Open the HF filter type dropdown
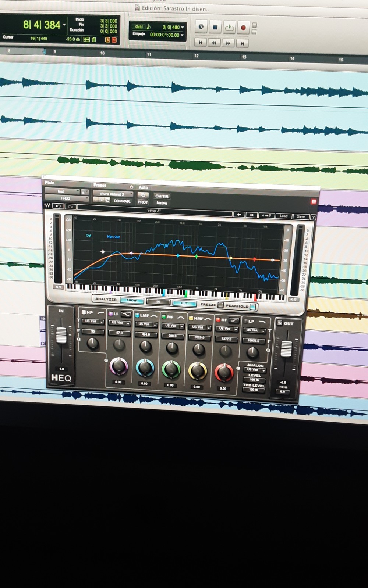368x588 pixels. [x=227, y=329]
